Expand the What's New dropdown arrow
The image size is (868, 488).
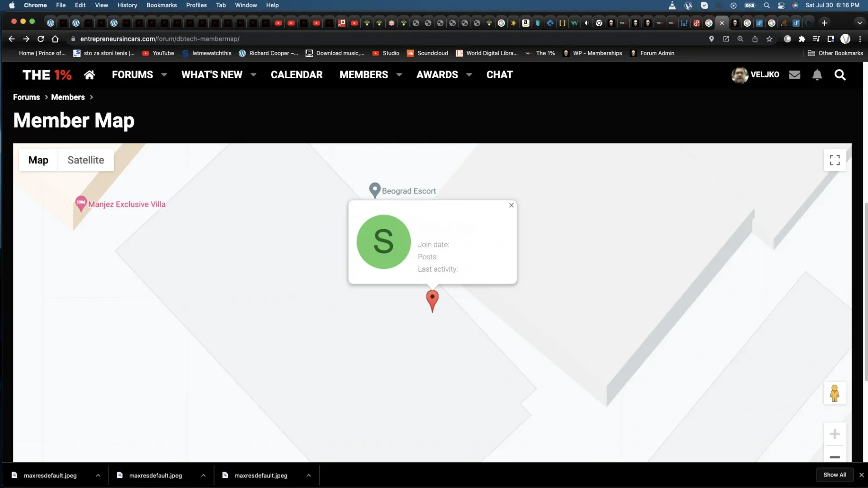(254, 75)
